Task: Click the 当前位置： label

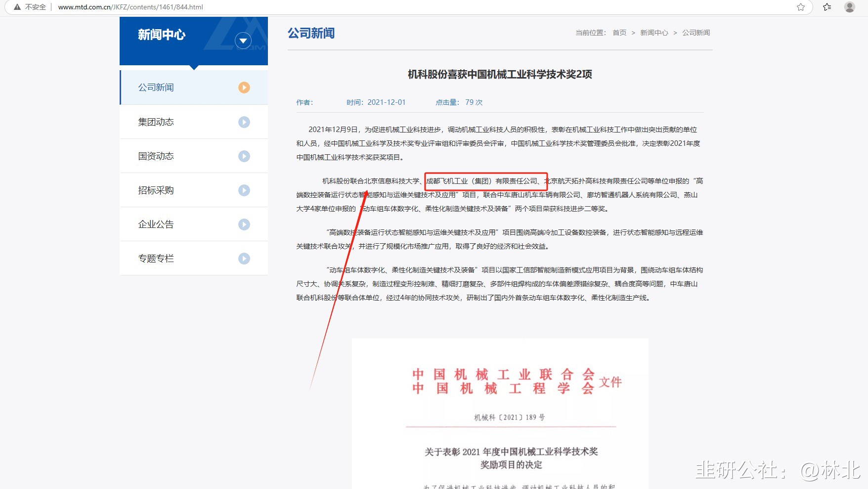Action: [591, 33]
